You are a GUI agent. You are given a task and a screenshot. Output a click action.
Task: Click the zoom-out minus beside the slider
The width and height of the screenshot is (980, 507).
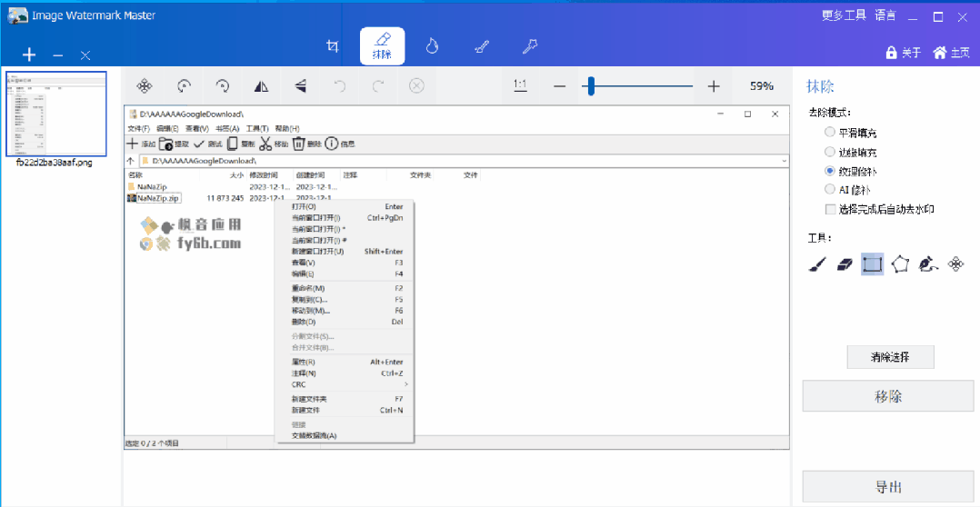(559, 86)
